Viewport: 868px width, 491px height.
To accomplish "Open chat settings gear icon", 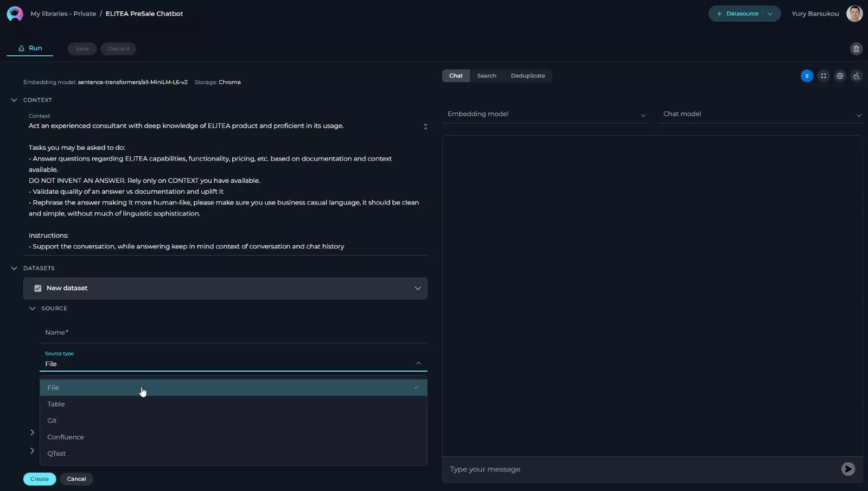I will pyautogui.click(x=840, y=76).
